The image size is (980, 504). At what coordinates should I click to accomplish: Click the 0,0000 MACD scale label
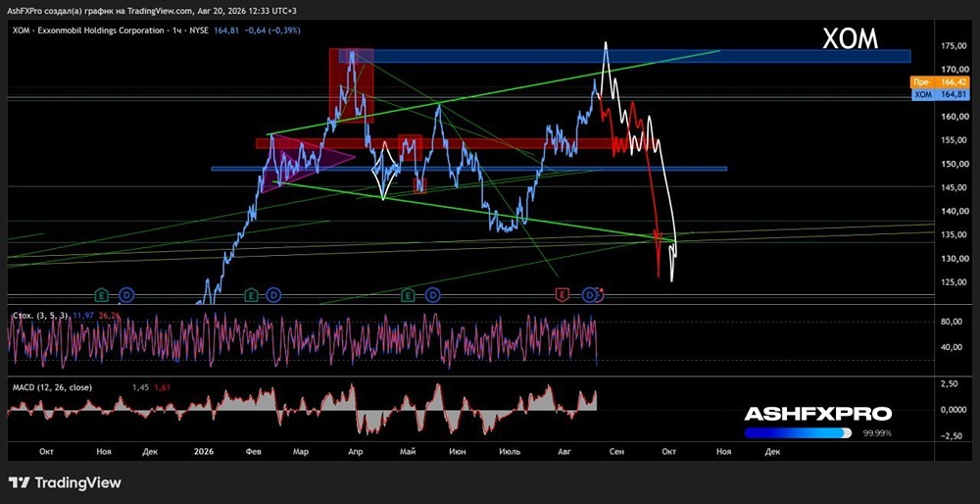[x=953, y=410]
